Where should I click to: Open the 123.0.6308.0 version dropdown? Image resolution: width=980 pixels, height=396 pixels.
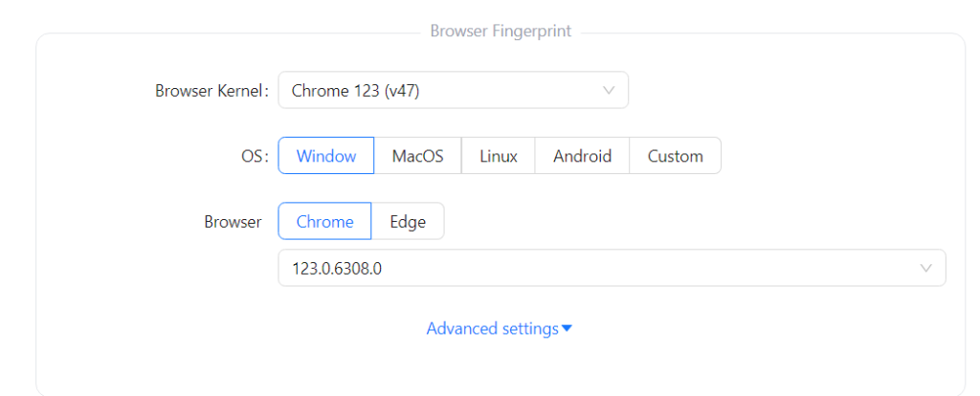tap(611, 268)
